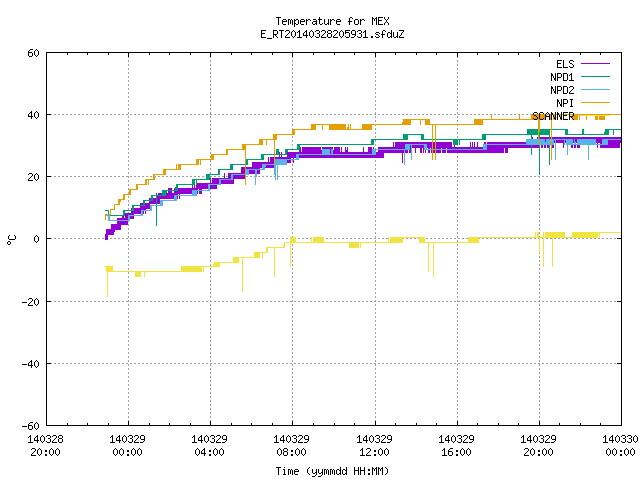Click the x-axis label 140329 00:00
The width and height of the screenshot is (640, 480).
127,446
